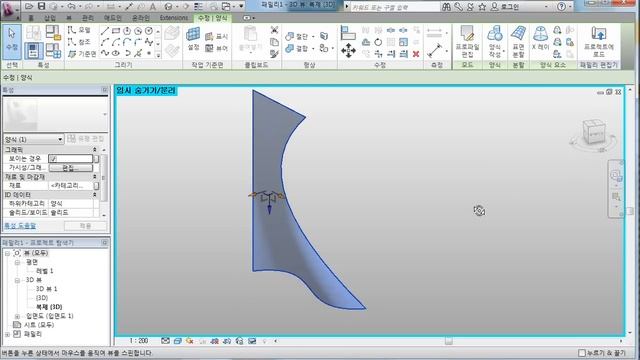Click the Copy to clipboard icon
The width and height of the screenshot is (640, 360).
(274, 42)
